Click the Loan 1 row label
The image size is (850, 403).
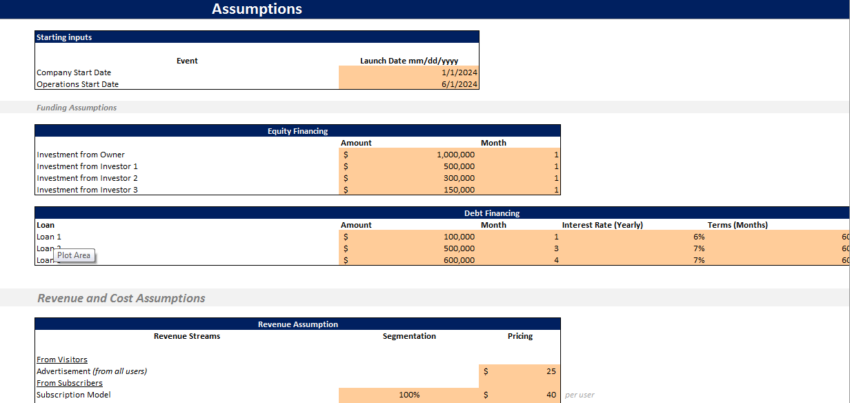point(49,237)
